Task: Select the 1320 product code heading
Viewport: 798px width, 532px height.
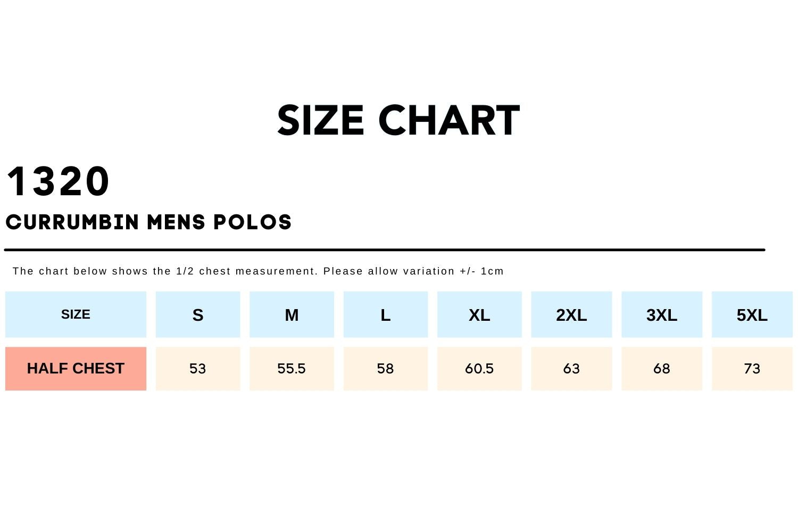Action: tap(58, 182)
